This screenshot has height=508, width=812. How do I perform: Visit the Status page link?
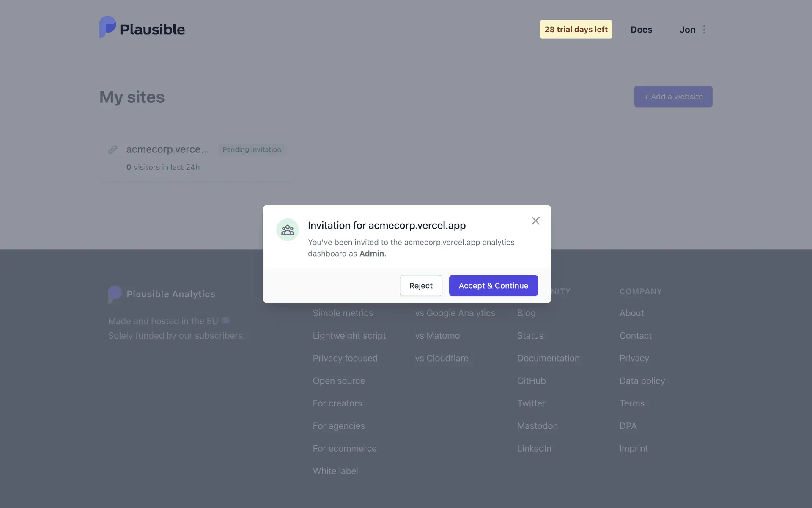point(530,335)
